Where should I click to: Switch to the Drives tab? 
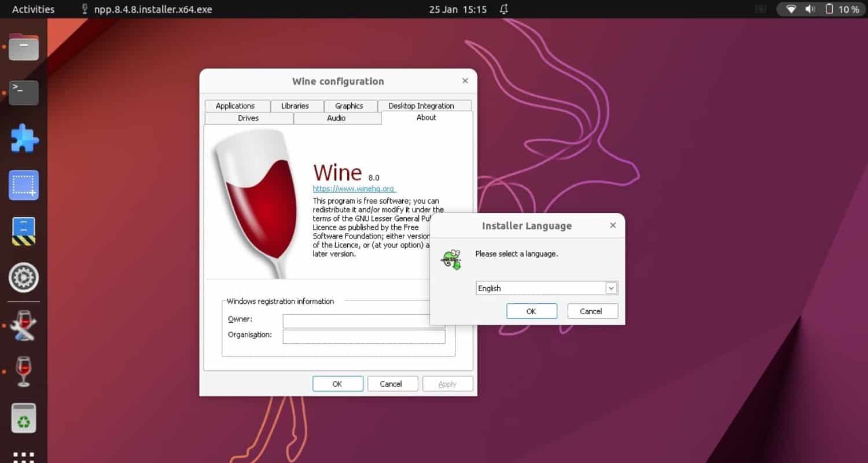click(248, 118)
